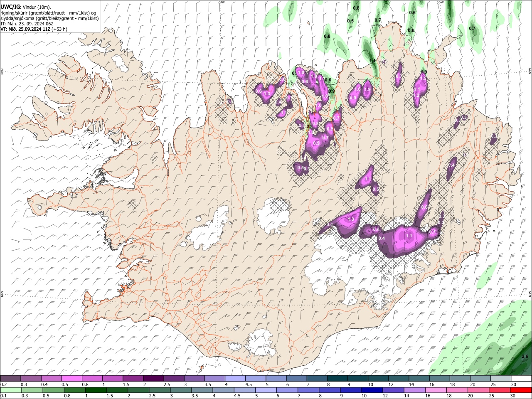The image size is (532, 399).
Task: Pick the bright red 30+ swatch ending the lower row
Action: tap(520, 390)
